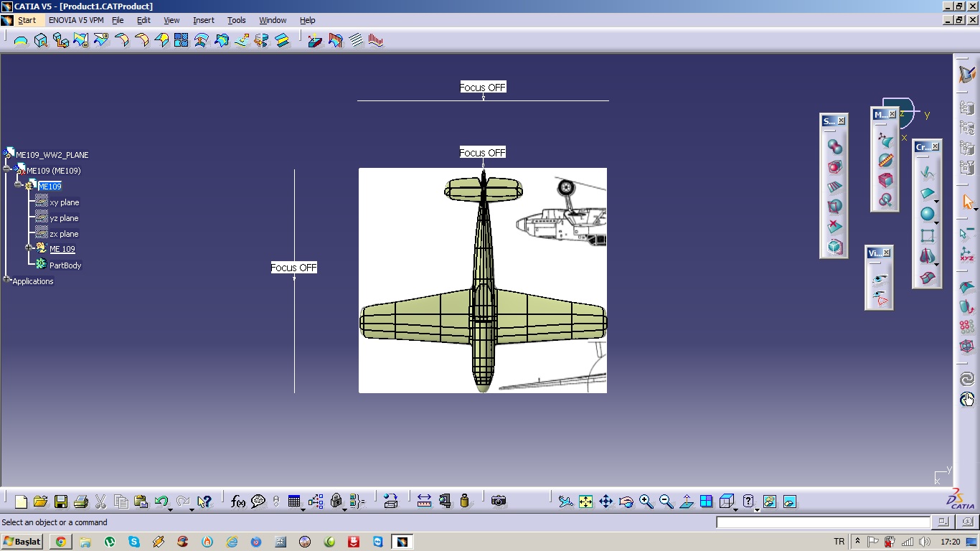This screenshot has width=980, height=551.
Task: Collapse the ME109 (ME109) tree node
Action: tap(7, 170)
